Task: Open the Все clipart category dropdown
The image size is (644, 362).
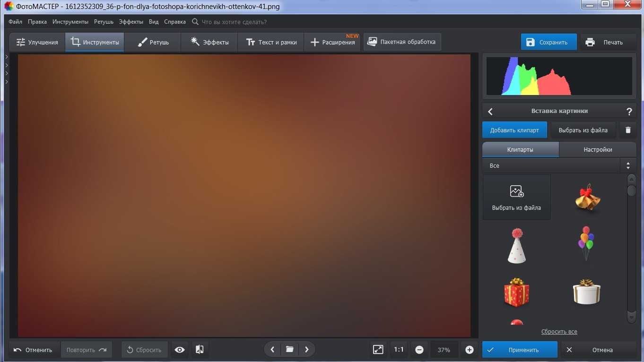Action: point(559,166)
